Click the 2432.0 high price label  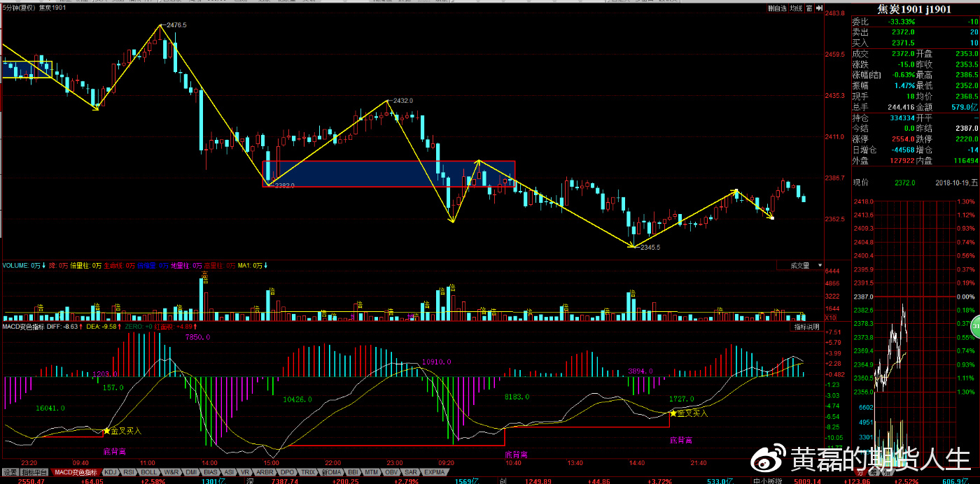point(403,101)
